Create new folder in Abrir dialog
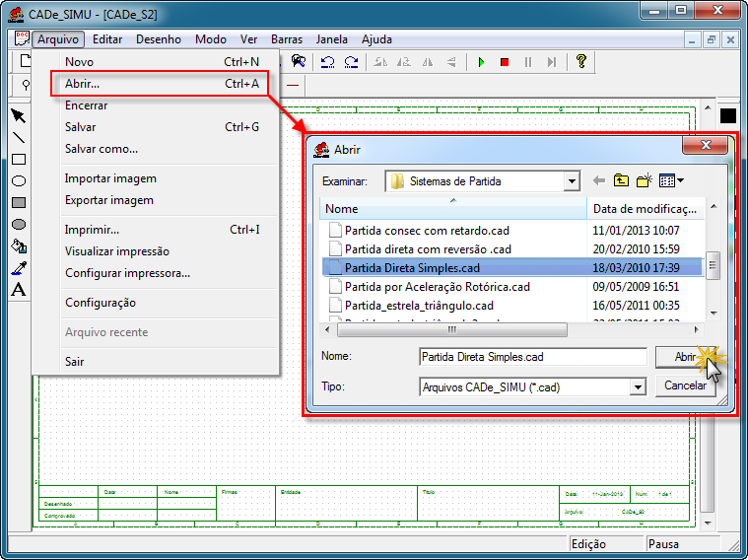Image resolution: width=748 pixels, height=560 pixels. pos(644,181)
